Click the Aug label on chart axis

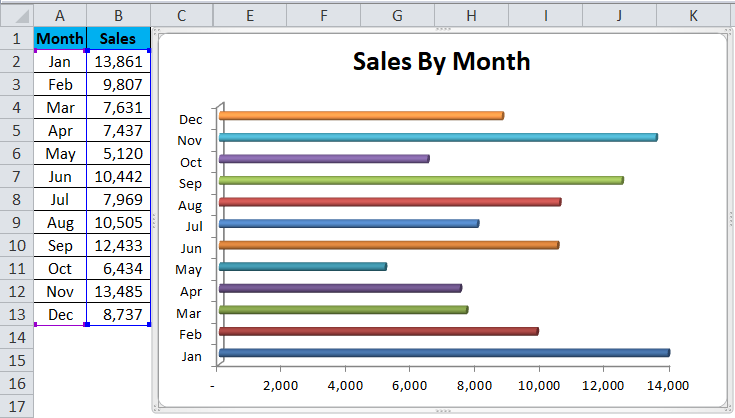coord(190,205)
